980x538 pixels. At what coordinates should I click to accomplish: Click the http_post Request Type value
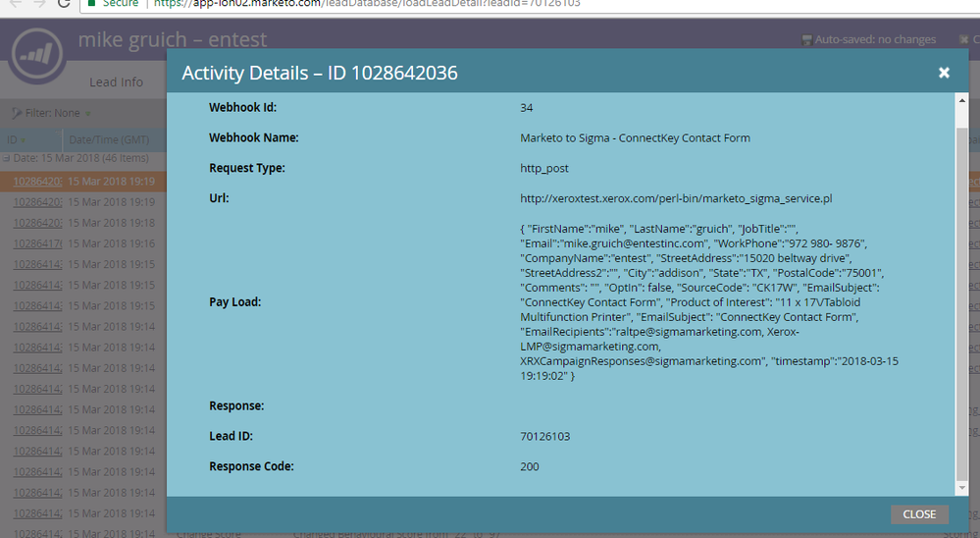[x=544, y=168]
